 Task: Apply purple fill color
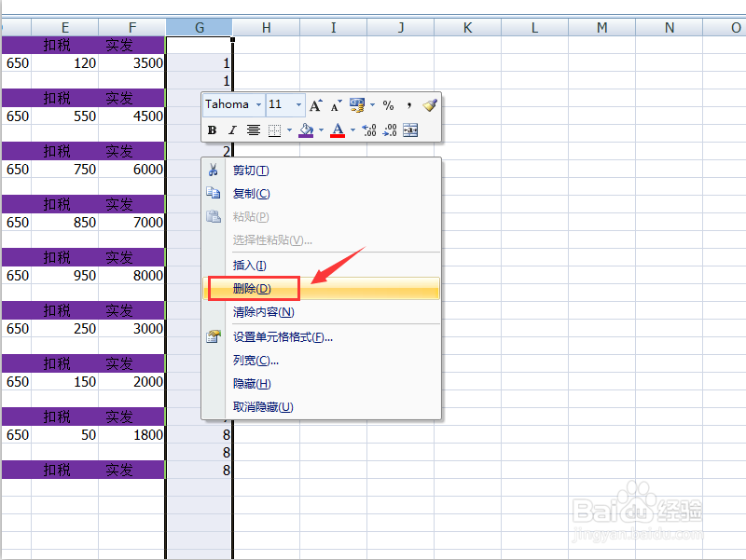(306, 130)
